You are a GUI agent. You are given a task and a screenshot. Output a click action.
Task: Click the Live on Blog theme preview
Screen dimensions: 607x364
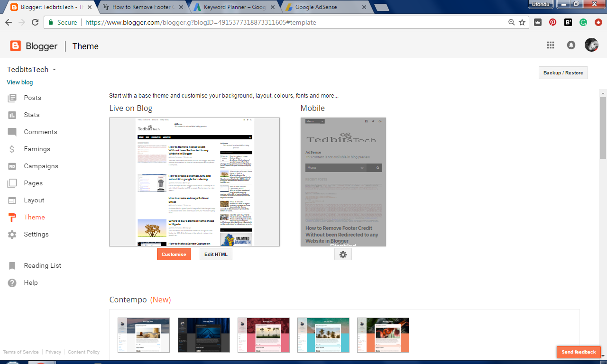coord(194,182)
